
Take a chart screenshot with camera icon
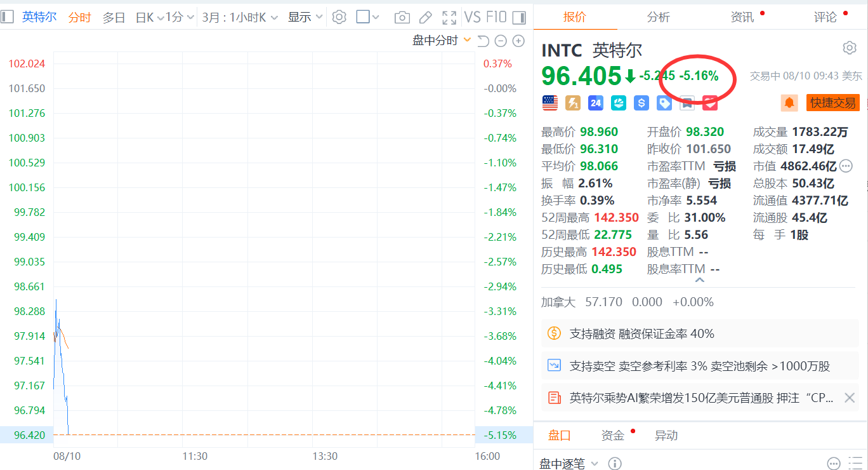402,17
